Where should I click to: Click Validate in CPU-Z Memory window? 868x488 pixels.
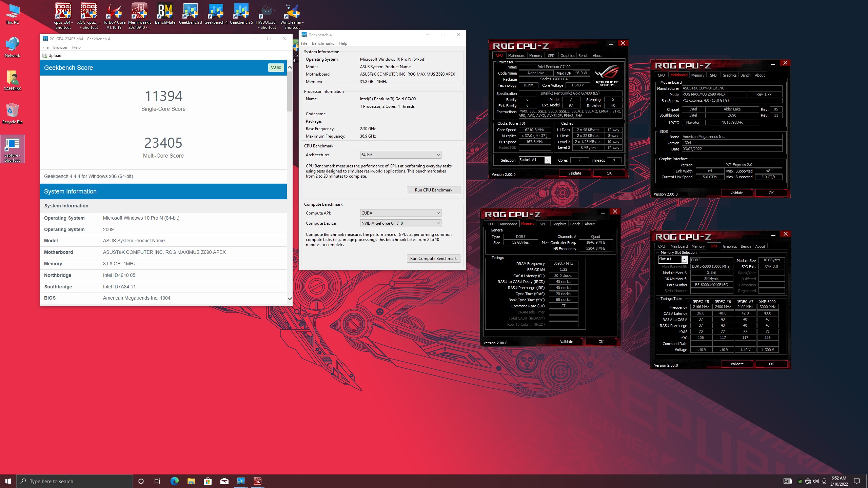pos(566,342)
